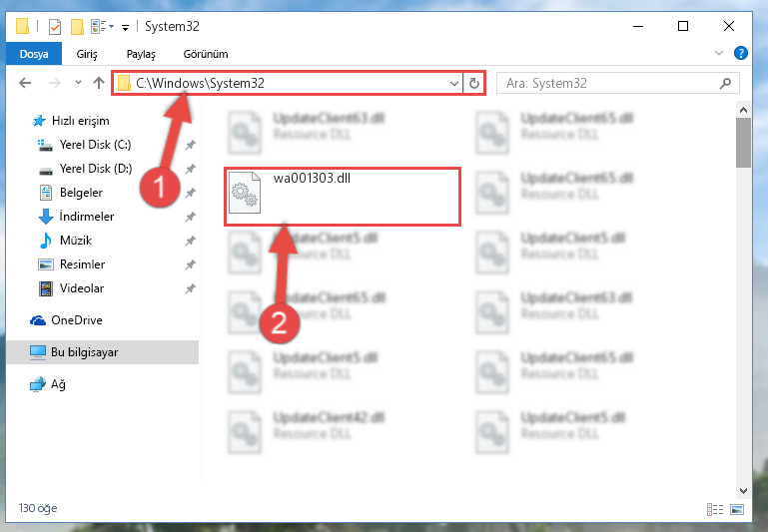
Task: Select Yerel Disk (D:) in sidebar
Action: pyautogui.click(x=96, y=169)
